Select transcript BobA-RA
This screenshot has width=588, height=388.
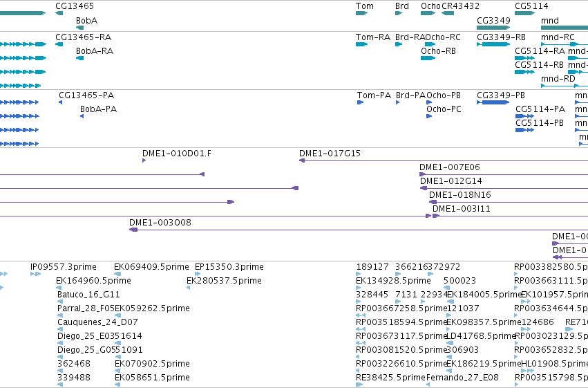pos(95,51)
